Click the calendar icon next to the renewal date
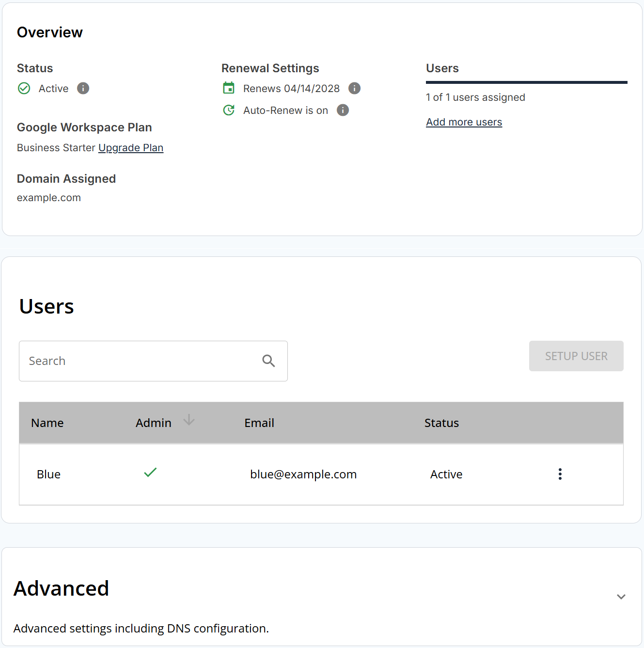Image resolution: width=644 pixels, height=648 pixels. point(229,88)
